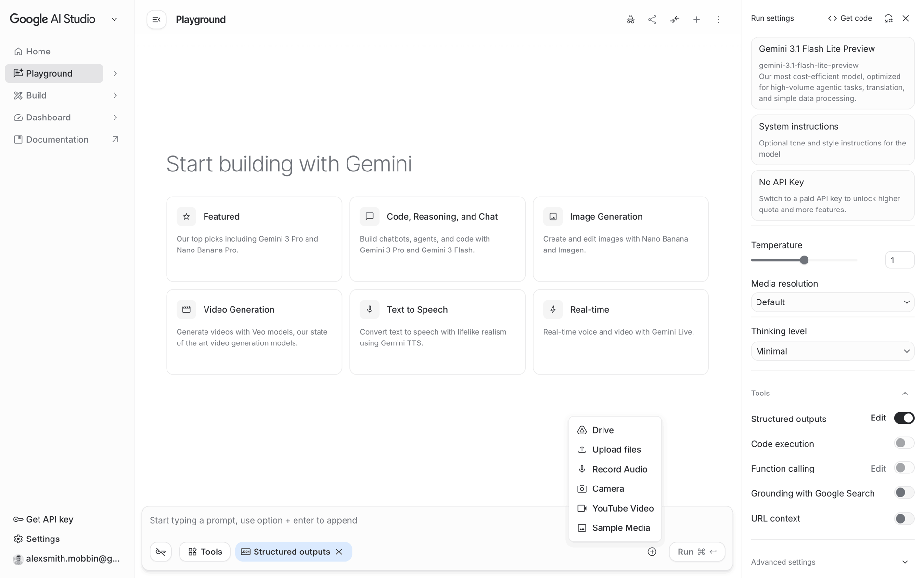Viewport: 924px width, 578px height.
Task: Click the Featured star icon
Action: point(186,217)
